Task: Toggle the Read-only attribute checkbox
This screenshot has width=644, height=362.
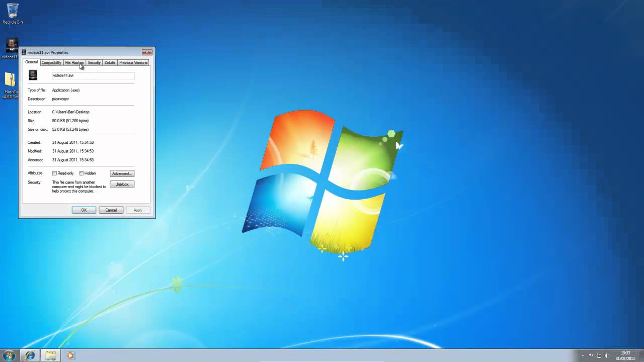Action: tap(55, 173)
